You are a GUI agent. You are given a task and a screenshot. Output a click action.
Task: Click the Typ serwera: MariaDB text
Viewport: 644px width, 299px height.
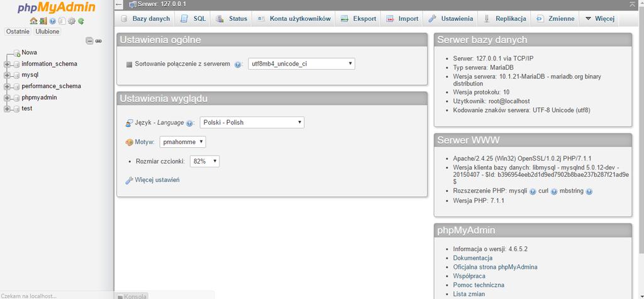(x=484, y=67)
